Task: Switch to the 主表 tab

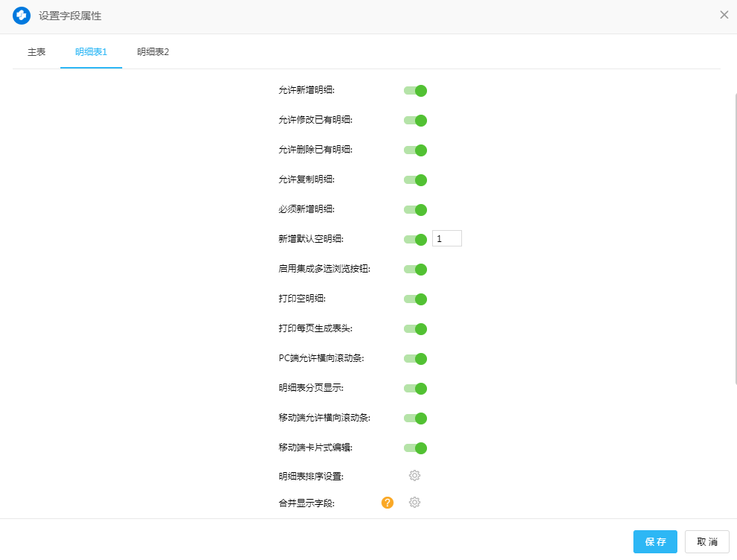Action: pyautogui.click(x=37, y=52)
